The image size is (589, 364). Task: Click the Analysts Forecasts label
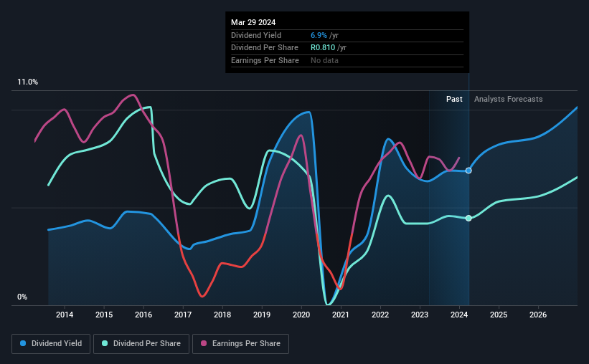coord(508,99)
